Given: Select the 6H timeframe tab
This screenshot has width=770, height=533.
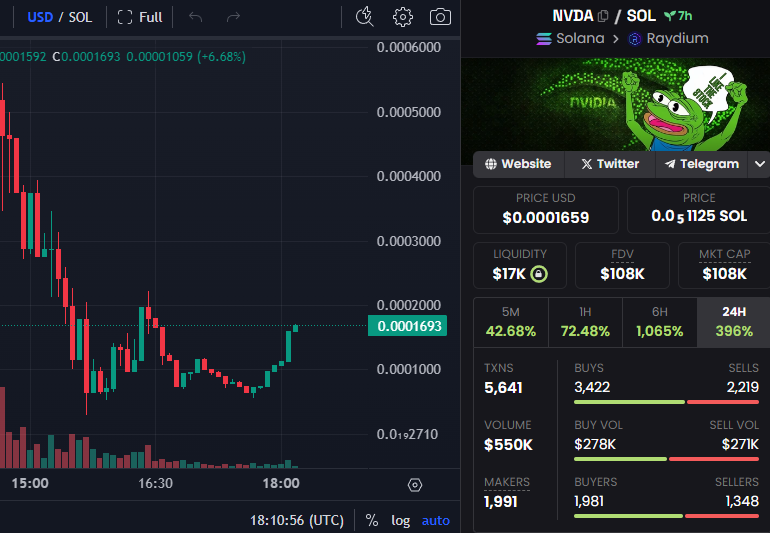Looking at the screenshot, I should (x=660, y=322).
